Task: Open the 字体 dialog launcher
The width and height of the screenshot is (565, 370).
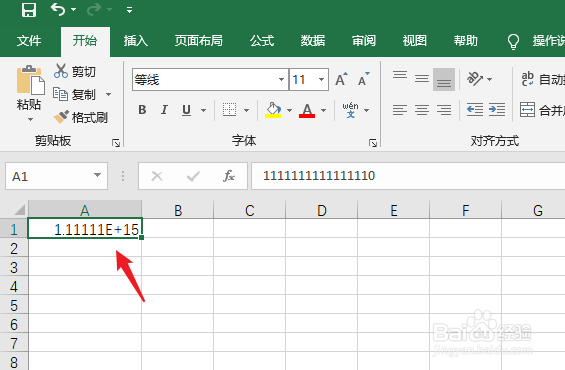Action: tap(373, 143)
